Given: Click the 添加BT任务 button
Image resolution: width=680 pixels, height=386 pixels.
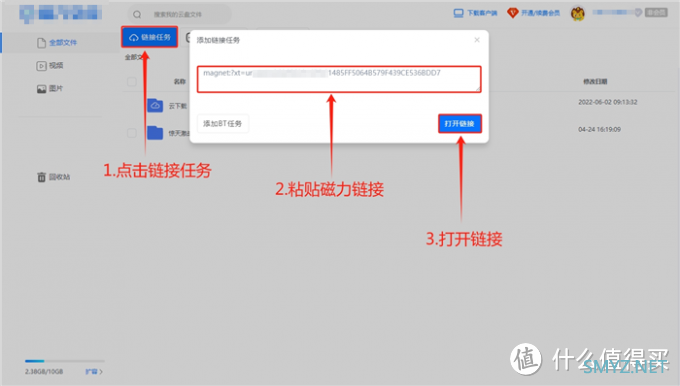Looking at the screenshot, I should tap(222, 124).
